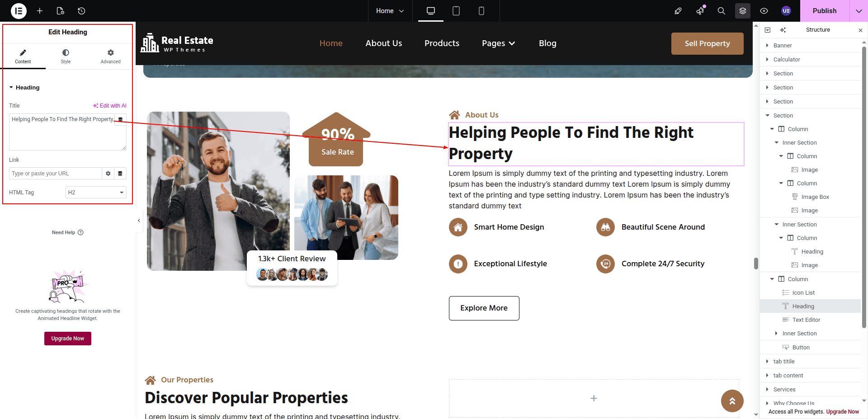
Task: Open the History clock icon
Action: tap(81, 11)
